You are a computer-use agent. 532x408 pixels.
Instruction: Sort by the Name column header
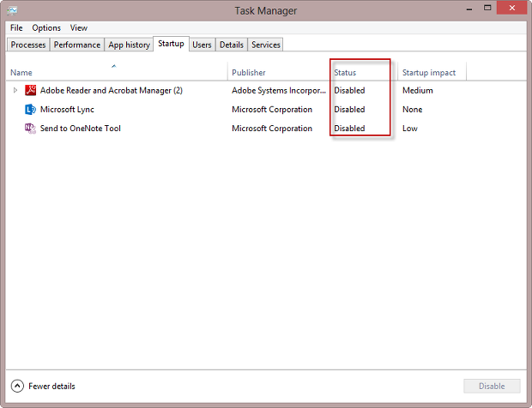[117, 72]
